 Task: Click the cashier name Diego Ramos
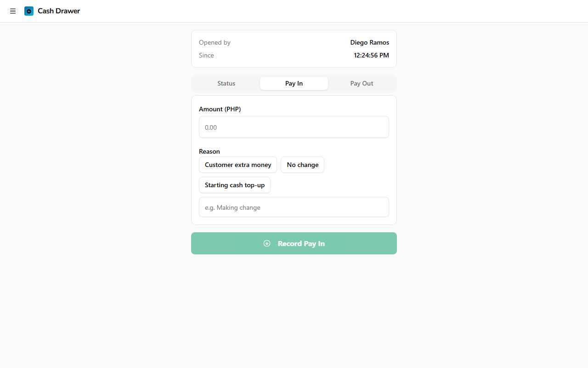[x=369, y=42]
